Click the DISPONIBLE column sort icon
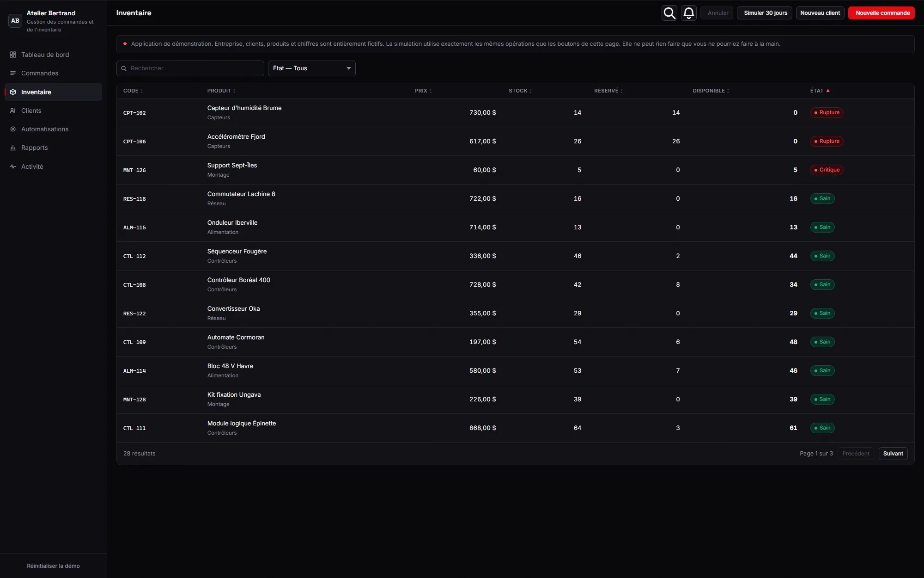The height and width of the screenshot is (578, 924). (728, 91)
